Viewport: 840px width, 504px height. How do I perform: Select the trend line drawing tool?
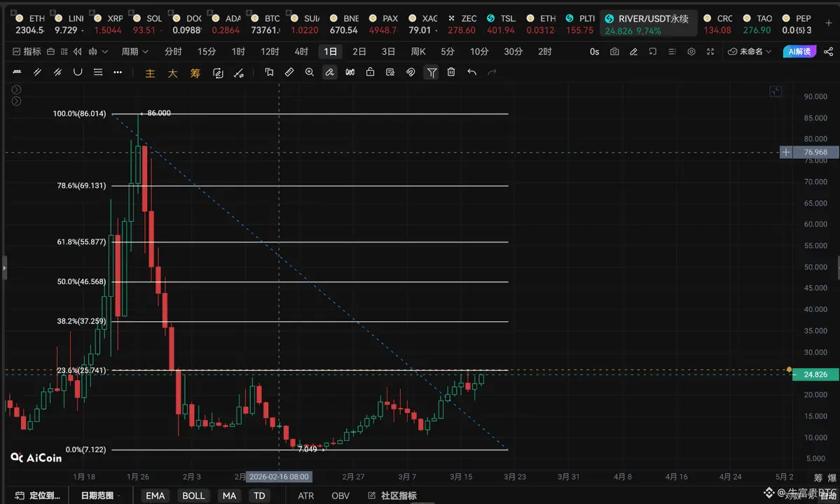38,71
